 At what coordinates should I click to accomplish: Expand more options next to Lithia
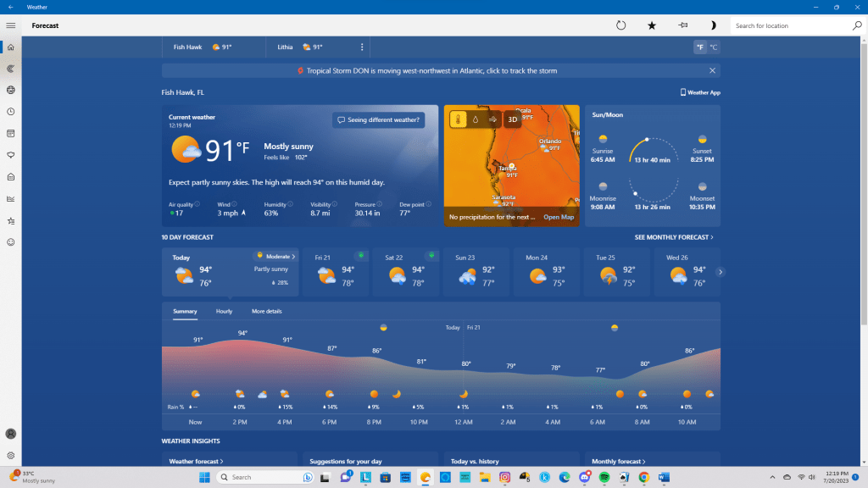pos(362,47)
